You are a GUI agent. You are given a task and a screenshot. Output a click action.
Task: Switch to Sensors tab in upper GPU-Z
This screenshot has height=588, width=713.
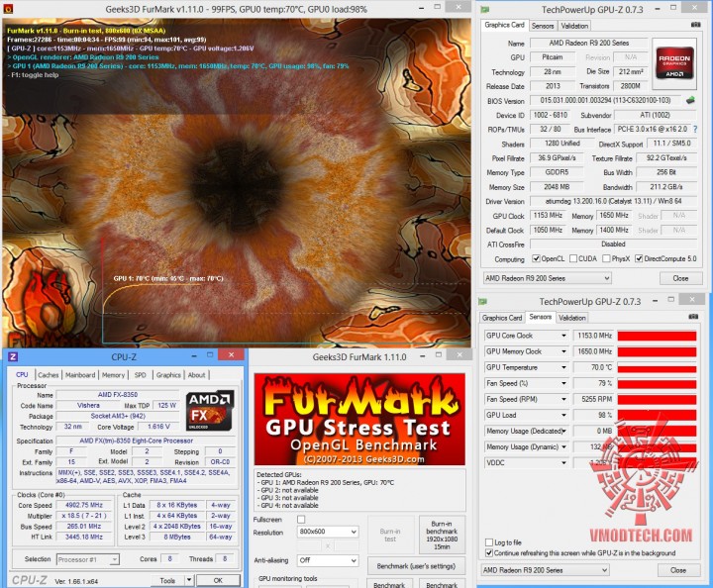[543, 26]
